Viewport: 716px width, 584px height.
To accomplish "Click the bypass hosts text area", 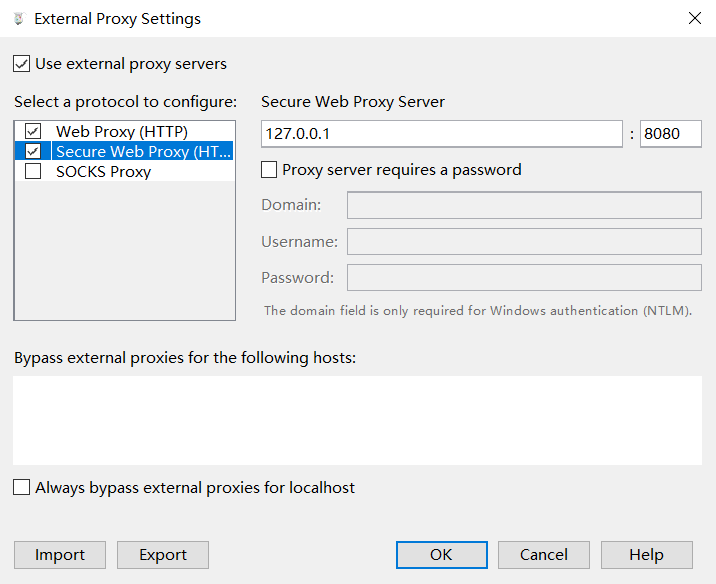I will point(358,420).
